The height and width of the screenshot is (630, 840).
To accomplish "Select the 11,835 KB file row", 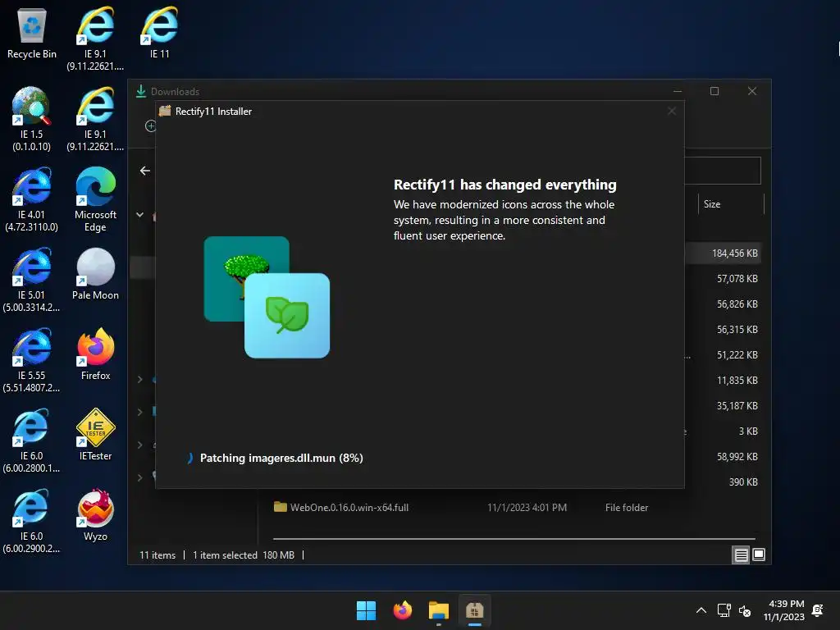I will (723, 381).
